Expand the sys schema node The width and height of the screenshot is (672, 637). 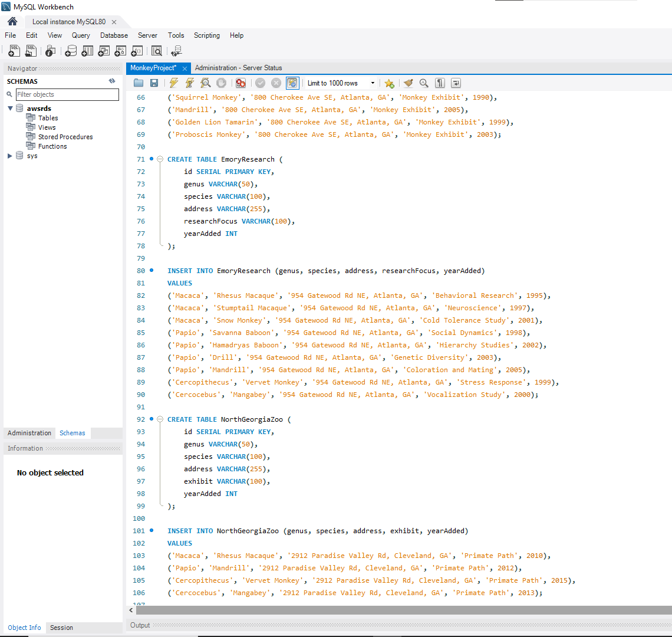10,156
